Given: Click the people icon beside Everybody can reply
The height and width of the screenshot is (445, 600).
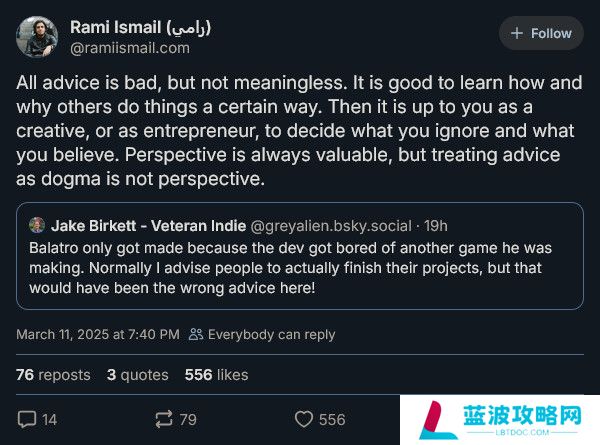Looking at the screenshot, I should coord(196,335).
